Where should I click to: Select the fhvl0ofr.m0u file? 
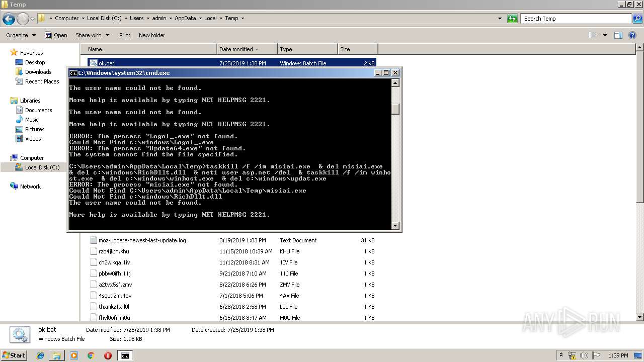232,318
